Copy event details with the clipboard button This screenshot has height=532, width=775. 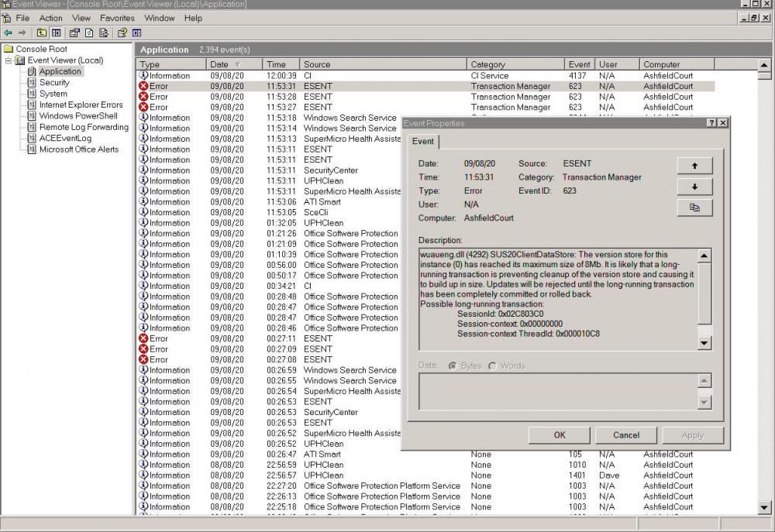pos(694,208)
